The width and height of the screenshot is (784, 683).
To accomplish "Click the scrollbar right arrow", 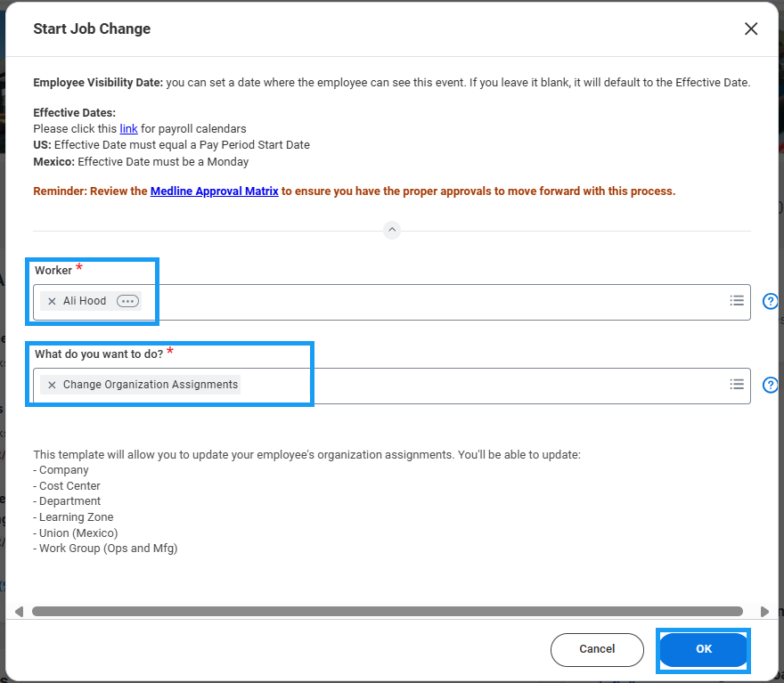I will [764, 612].
